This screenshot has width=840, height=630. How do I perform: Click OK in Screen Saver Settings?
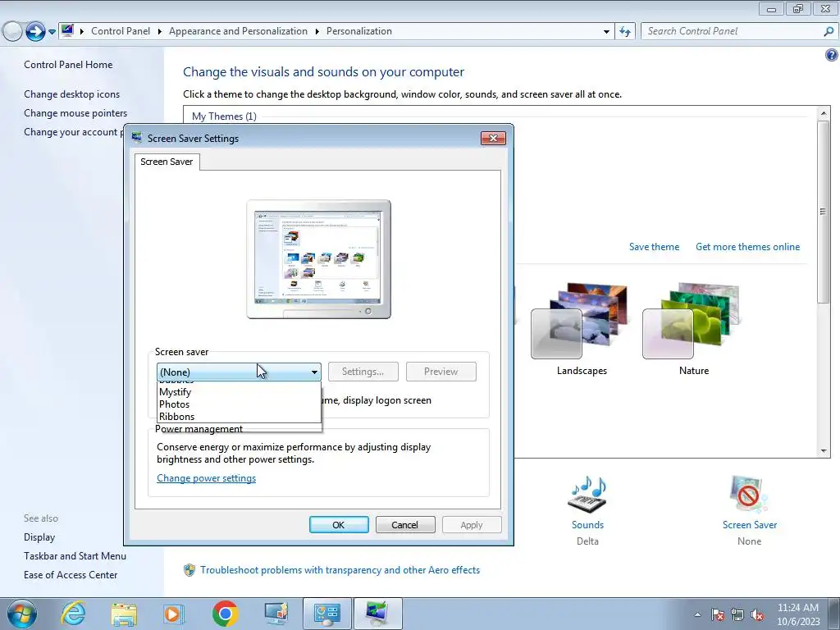point(339,525)
